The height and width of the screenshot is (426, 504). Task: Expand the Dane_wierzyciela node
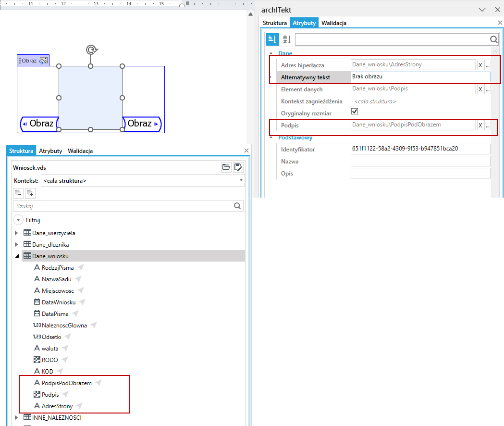[16, 233]
